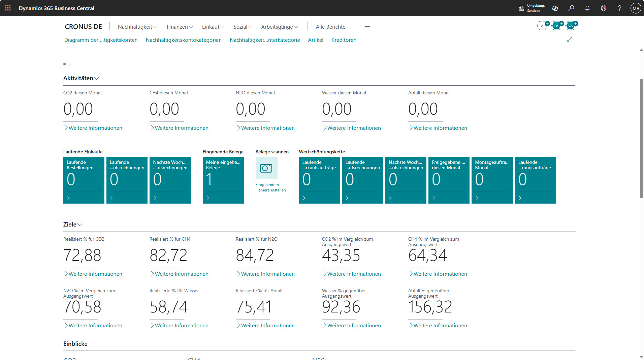Open the app launcher waffle icon
Screen dimensions: 644x360
pyautogui.click(x=8, y=8)
